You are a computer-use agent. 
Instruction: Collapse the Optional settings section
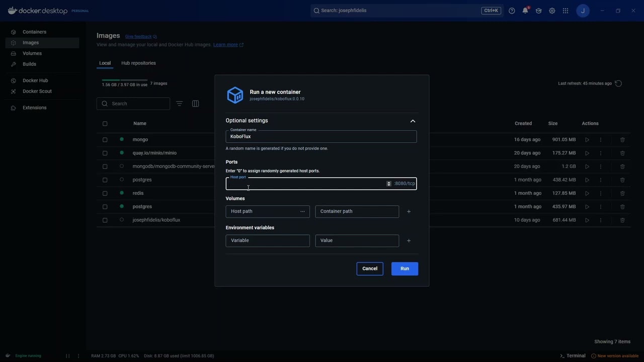[x=413, y=121]
